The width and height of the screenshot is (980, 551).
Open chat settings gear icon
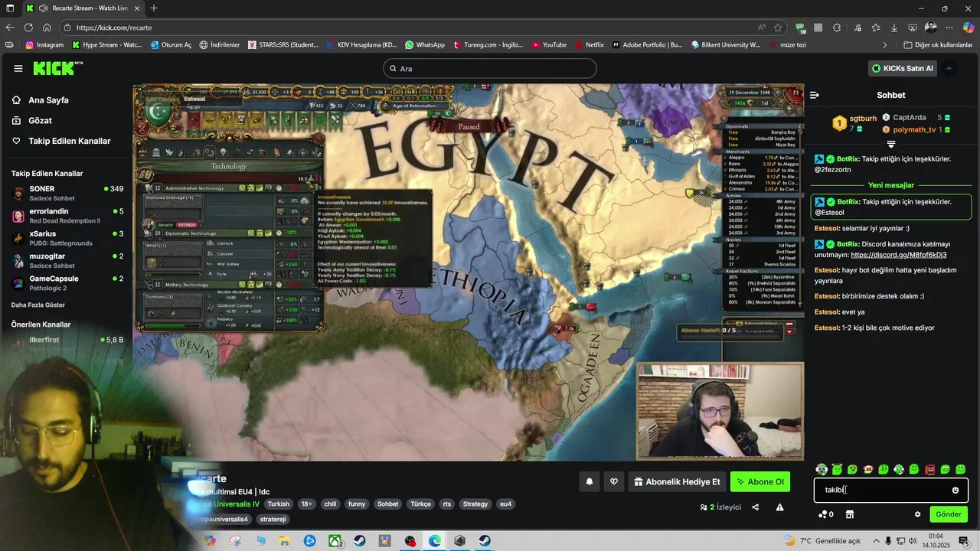[917, 514]
